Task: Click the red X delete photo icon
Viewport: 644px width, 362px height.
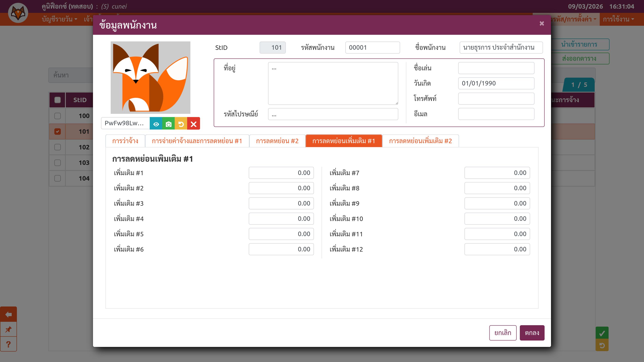Action: tap(193, 124)
